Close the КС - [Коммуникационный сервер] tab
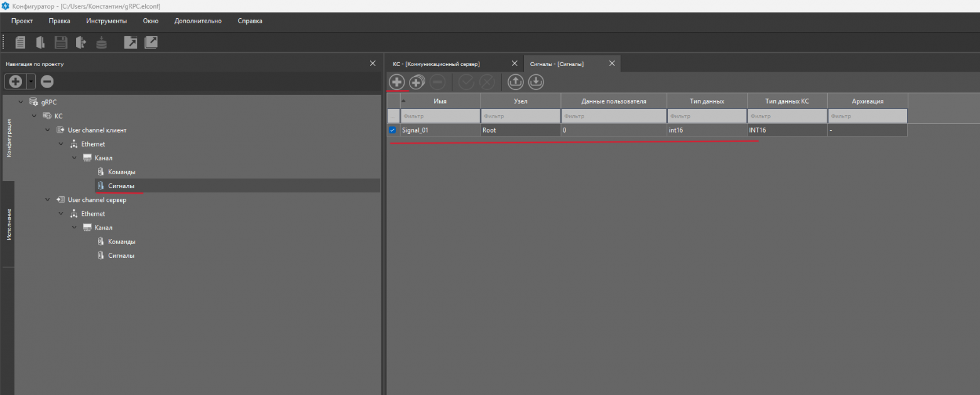The width and height of the screenshot is (980, 395). tap(514, 64)
